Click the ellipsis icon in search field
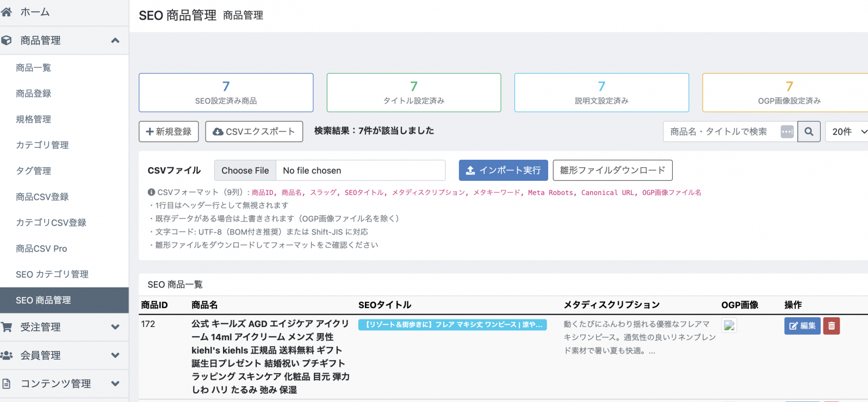Image resolution: width=868 pixels, height=402 pixels. (787, 131)
